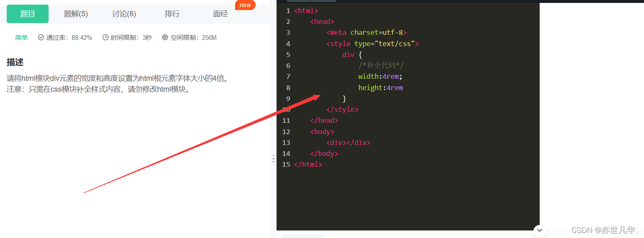Click the <meta charset=utf-8> line
The width and height of the screenshot is (644, 238).
[367, 33]
